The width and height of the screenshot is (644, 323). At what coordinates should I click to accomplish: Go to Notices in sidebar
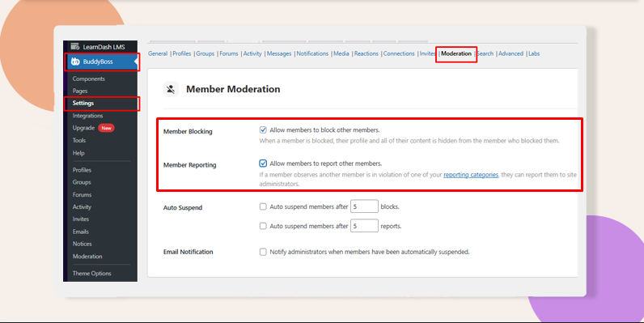pos(83,244)
